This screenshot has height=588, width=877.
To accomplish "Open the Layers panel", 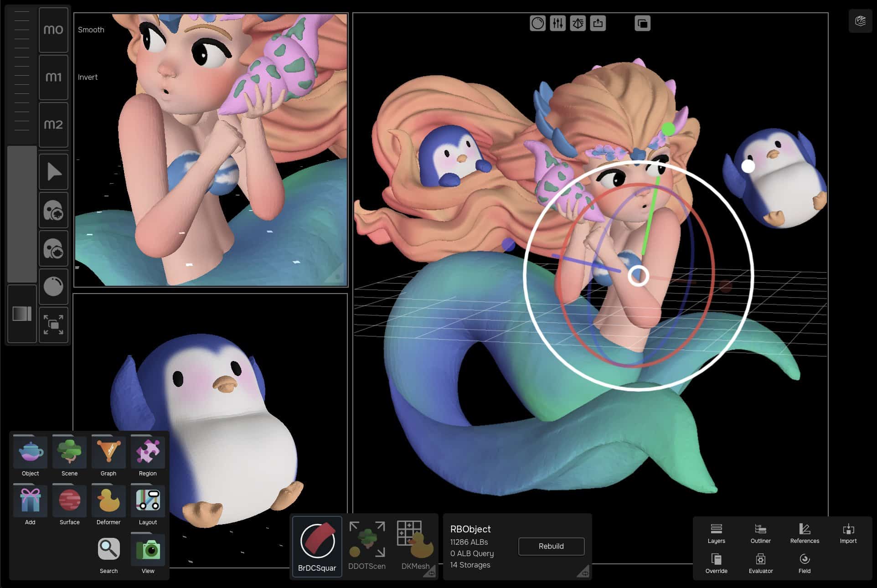I will [x=717, y=534].
